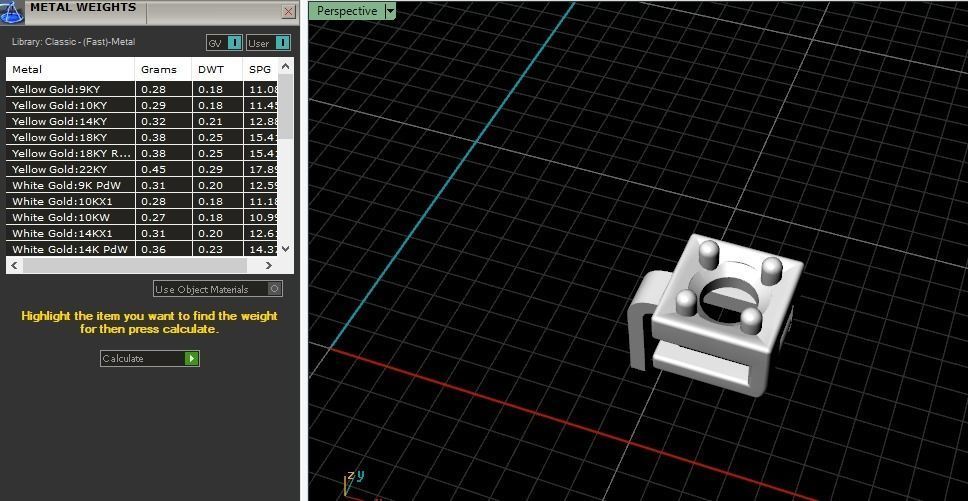Click the 0.32 grams value for 14KY
This screenshot has width=968, height=501.
pyautogui.click(x=153, y=122)
